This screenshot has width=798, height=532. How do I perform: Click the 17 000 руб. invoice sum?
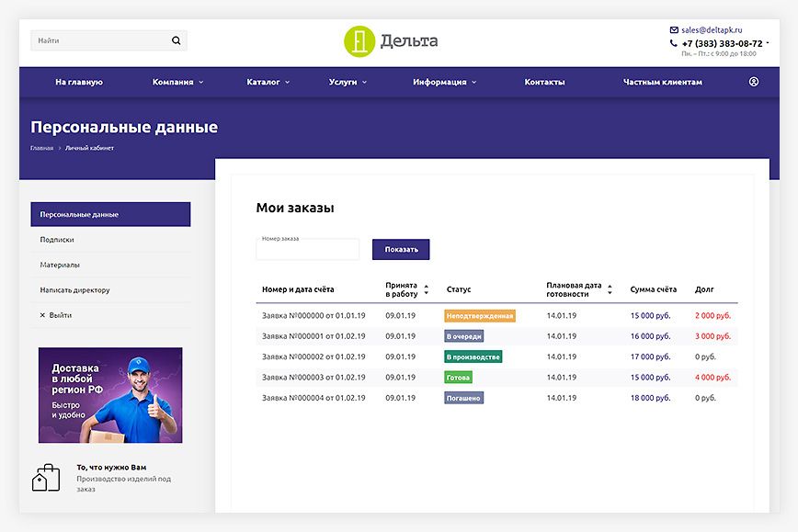tap(650, 357)
